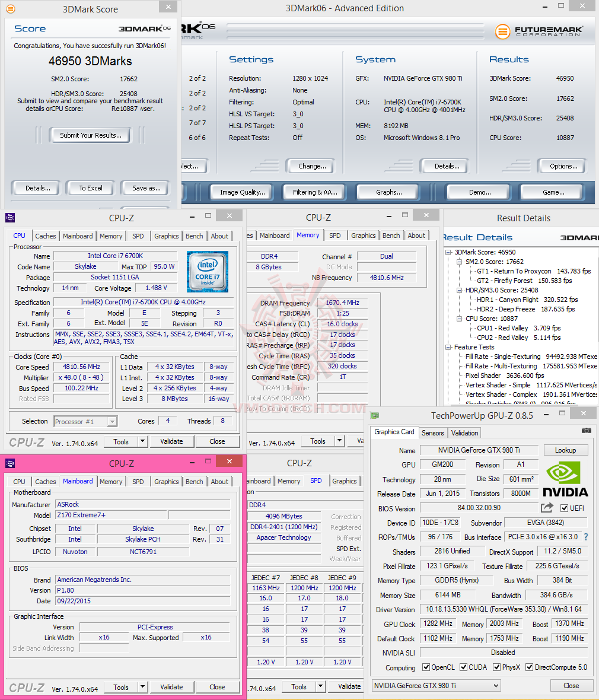Image resolution: width=599 pixels, height=700 pixels.
Task: Select Pixel Shader 3636.600 fps row
Action: pos(505,376)
